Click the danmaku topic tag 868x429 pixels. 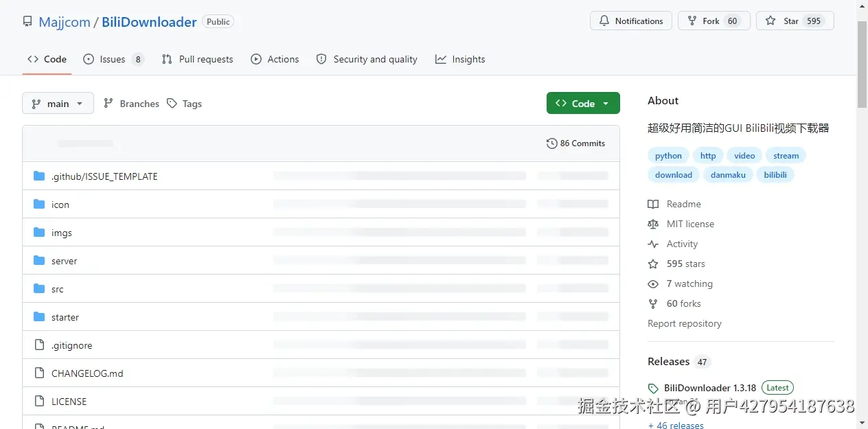(728, 175)
